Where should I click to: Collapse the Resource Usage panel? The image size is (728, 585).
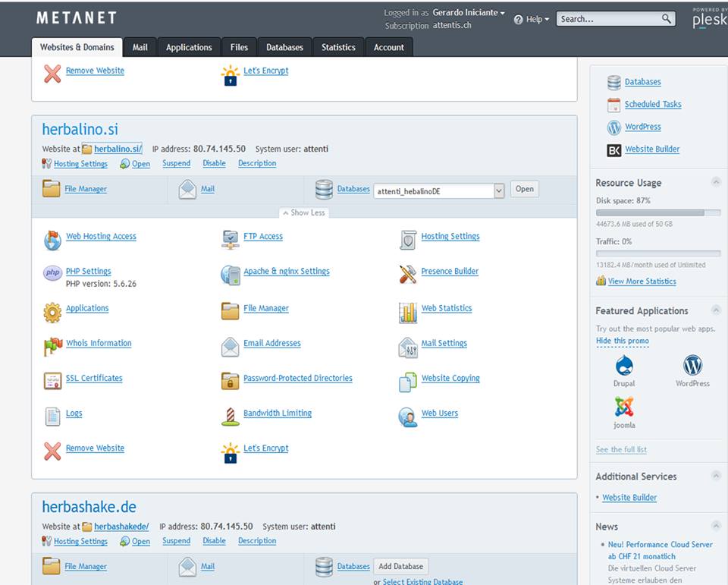coord(715,182)
